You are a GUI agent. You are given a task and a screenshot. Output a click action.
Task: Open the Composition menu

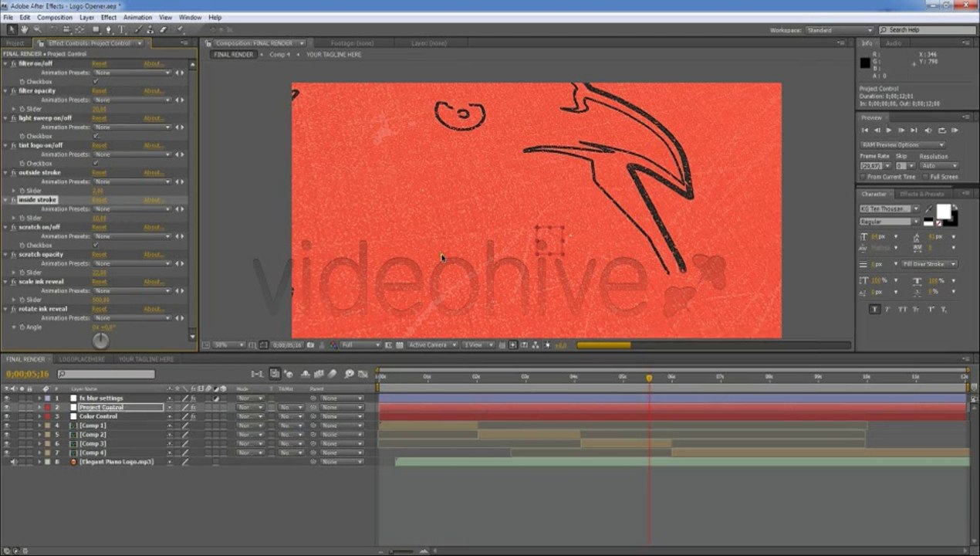[55, 17]
